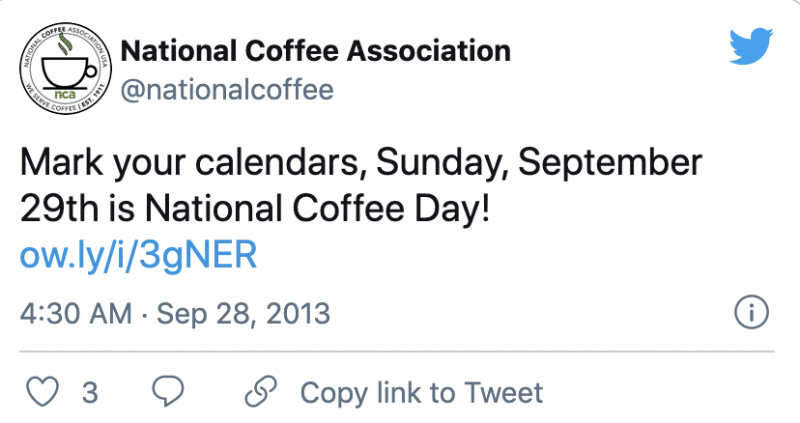The height and width of the screenshot is (423, 800).
Task: Click the words Sunday, September in tweet
Action: tap(539, 163)
